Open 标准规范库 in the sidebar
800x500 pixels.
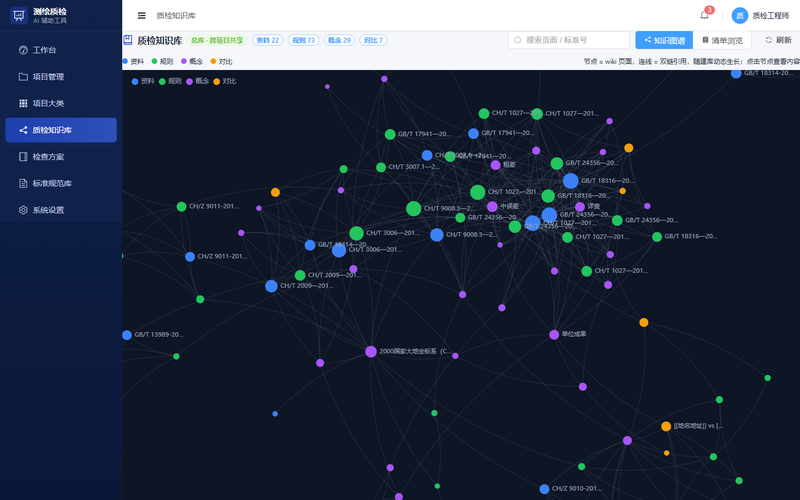point(61,183)
